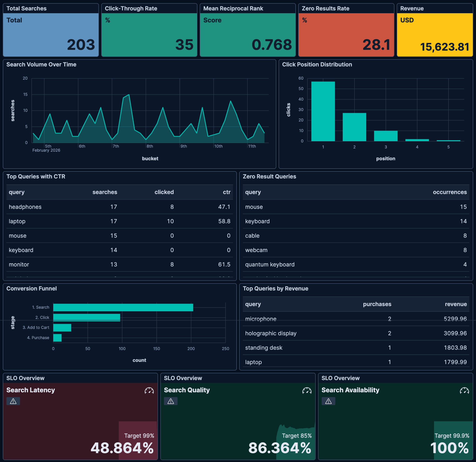Click the Search Latency gauge icon
The width and height of the screenshot is (476, 462).
tap(149, 390)
